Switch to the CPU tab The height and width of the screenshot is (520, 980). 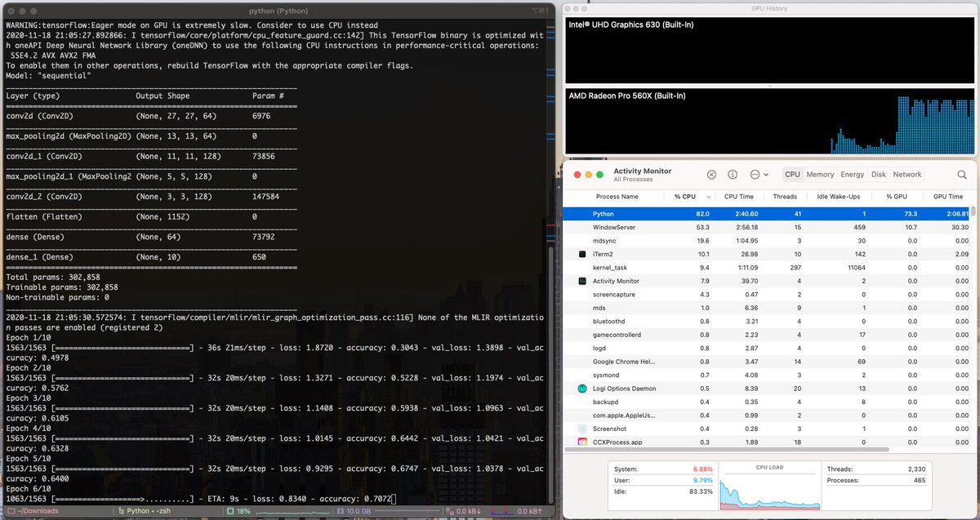point(792,175)
